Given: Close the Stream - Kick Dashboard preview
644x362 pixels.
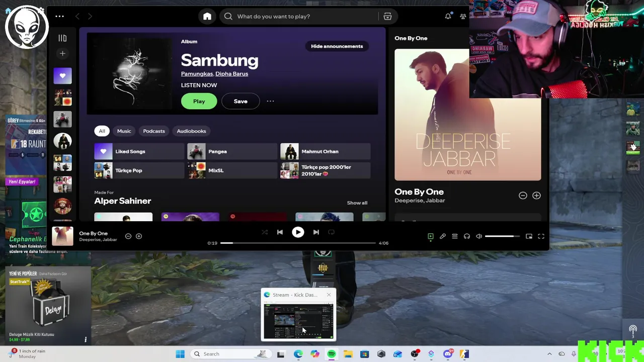Looking at the screenshot, I should click(x=329, y=295).
